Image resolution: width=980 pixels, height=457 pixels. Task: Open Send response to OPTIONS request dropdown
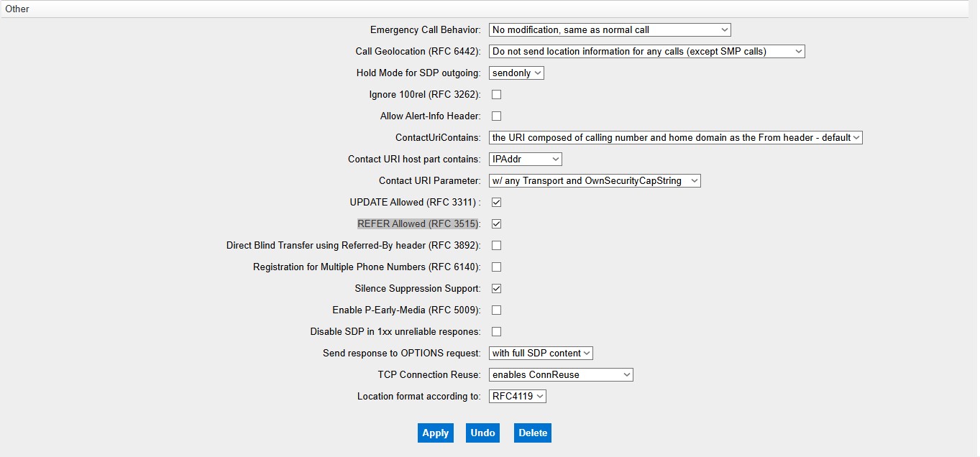(541, 353)
